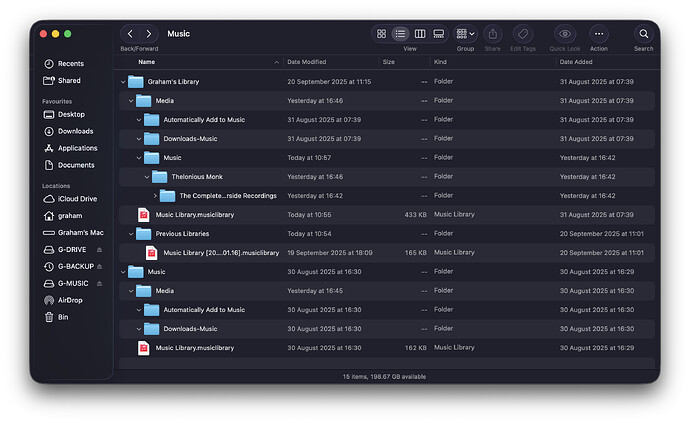Screen dimensions: 690x423
Task: Open the Group options dropdown
Action: click(465, 34)
